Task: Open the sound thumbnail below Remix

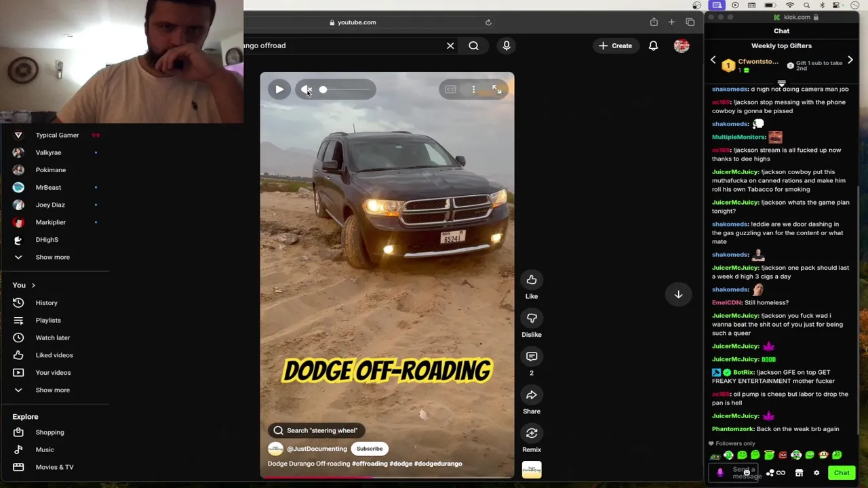Action: (532, 470)
